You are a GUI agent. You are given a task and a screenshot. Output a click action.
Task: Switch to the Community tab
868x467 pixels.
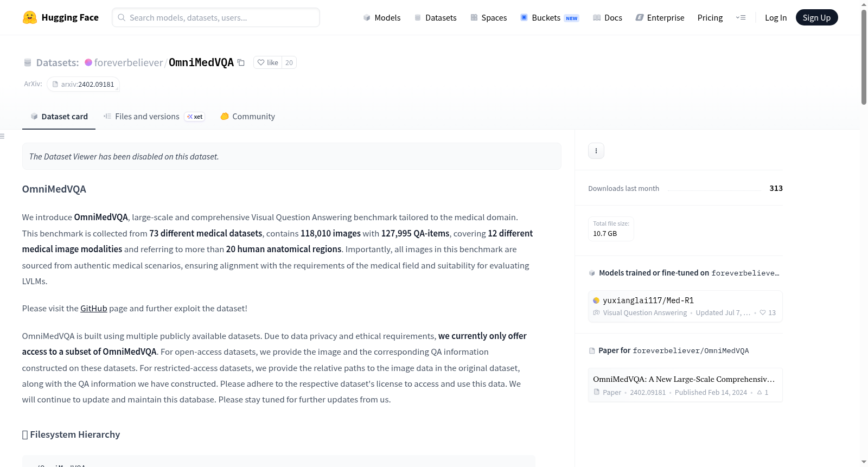pos(248,116)
